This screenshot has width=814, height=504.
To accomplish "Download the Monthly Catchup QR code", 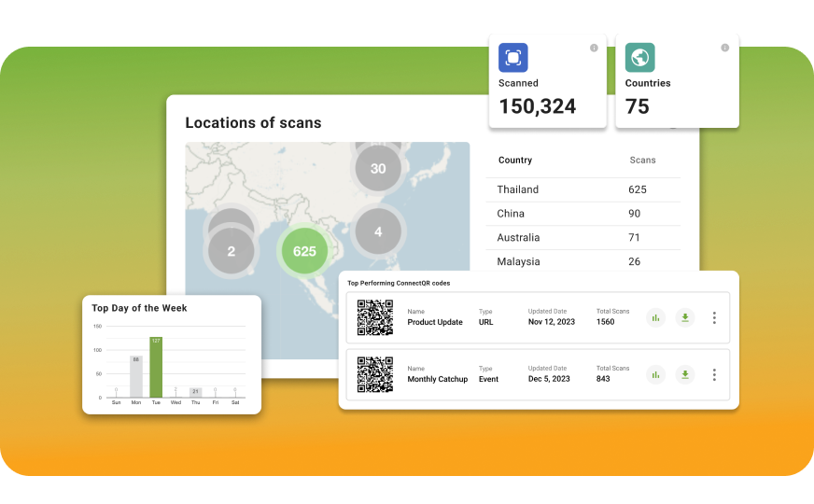I will tap(685, 374).
